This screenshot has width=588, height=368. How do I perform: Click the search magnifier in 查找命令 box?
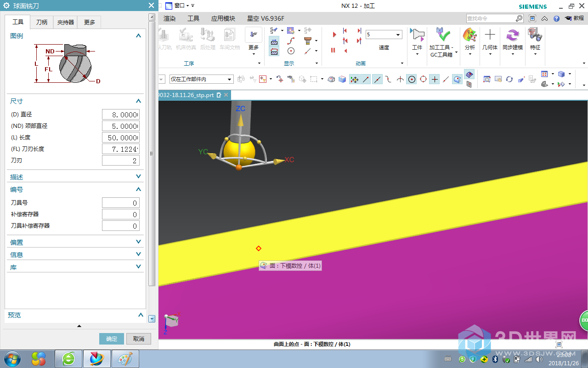[x=519, y=18]
